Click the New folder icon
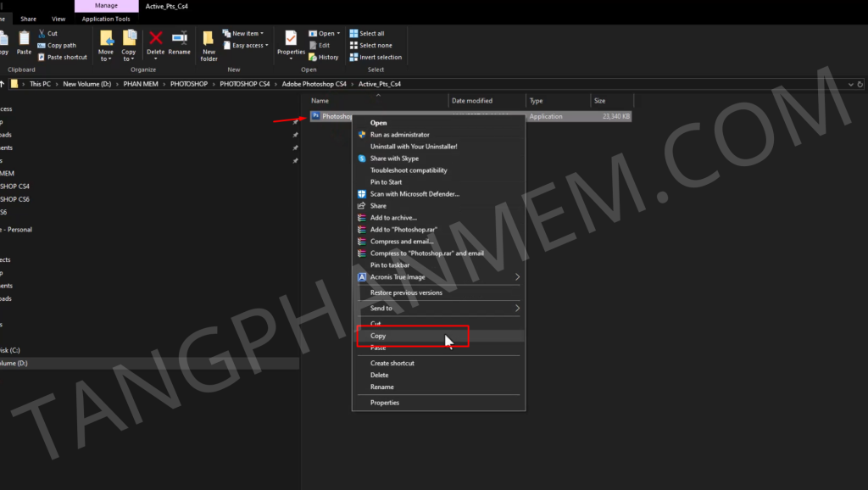868x490 pixels. (209, 44)
